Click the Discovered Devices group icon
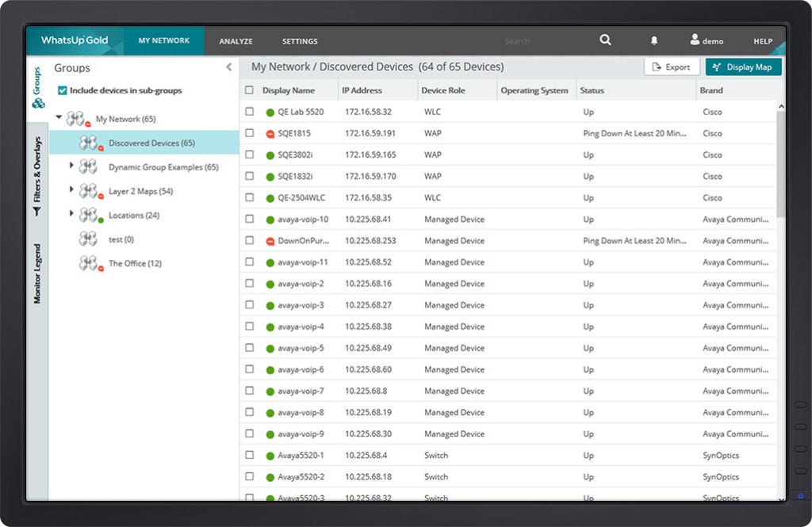 89,143
